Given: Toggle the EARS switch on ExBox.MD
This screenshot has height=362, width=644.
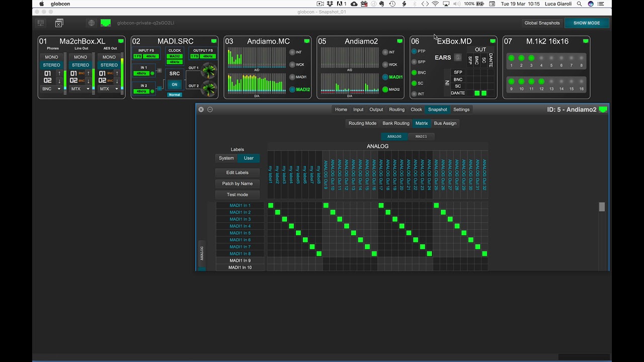Looking at the screenshot, I should click(457, 57).
